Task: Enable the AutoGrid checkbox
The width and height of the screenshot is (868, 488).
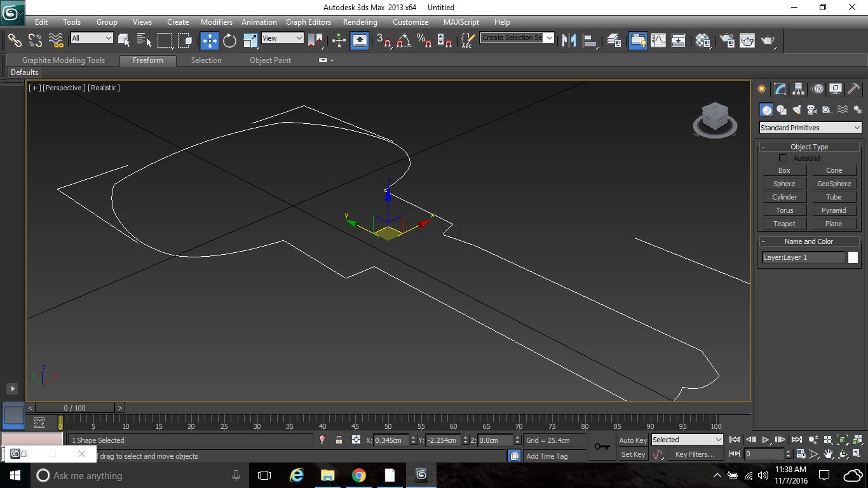Action: pyautogui.click(x=783, y=158)
